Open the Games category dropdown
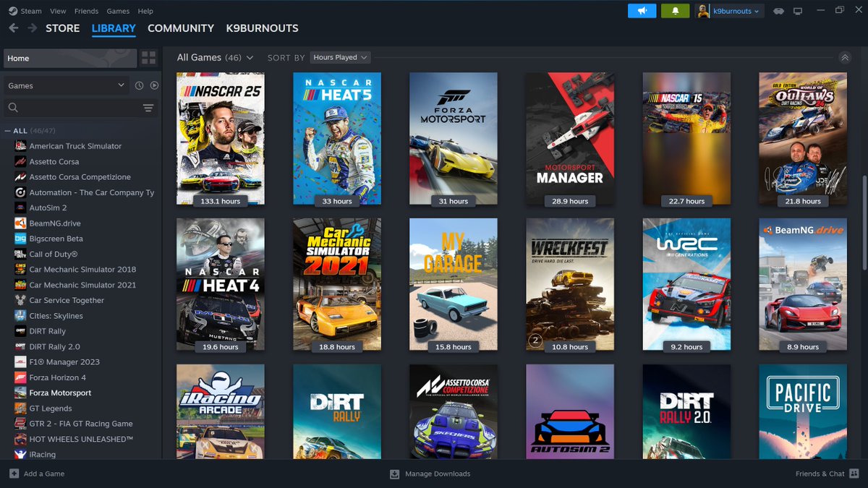Viewport: 868px width, 488px height. [67, 85]
